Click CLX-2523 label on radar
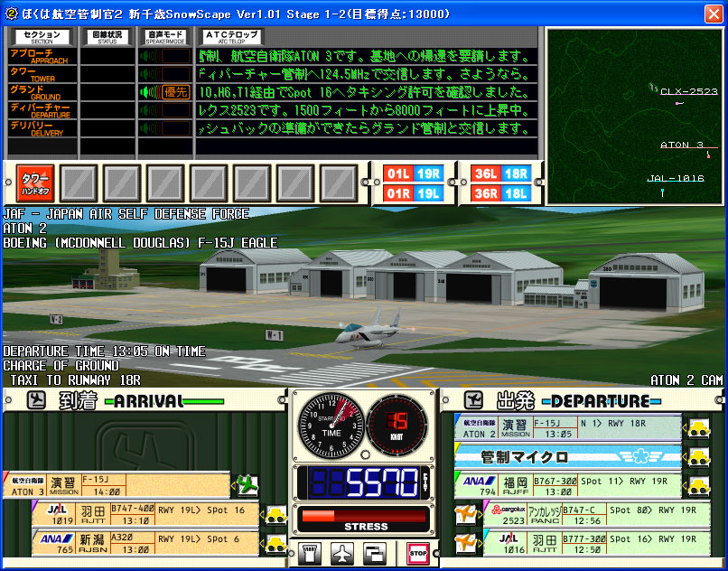This screenshot has height=571, width=728. (x=689, y=91)
